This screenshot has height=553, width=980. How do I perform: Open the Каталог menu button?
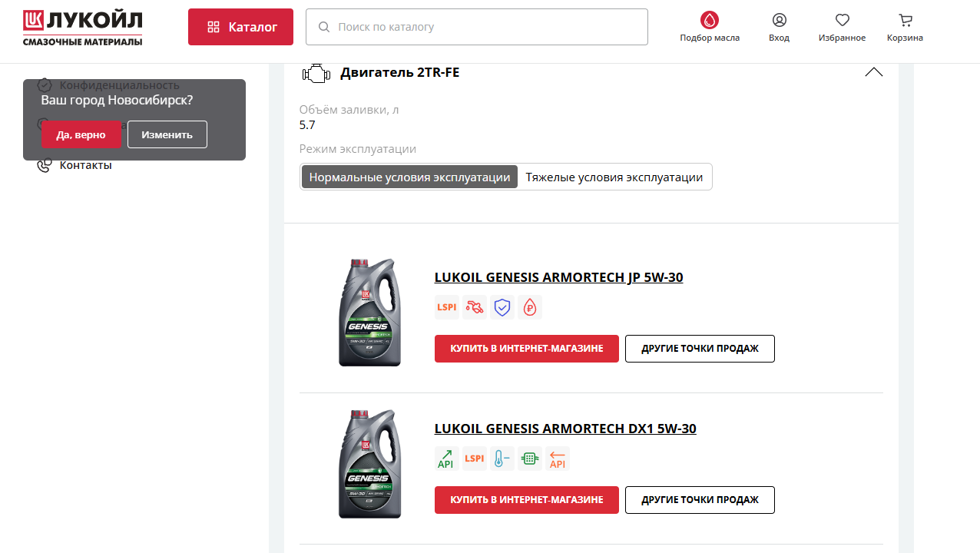coord(240,27)
